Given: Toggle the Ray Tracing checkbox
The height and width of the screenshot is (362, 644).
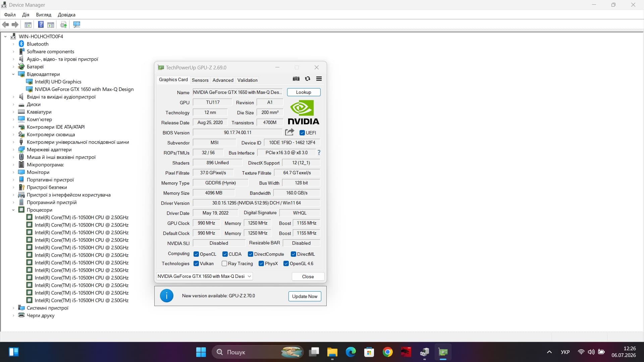Looking at the screenshot, I should pyautogui.click(x=224, y=263).
